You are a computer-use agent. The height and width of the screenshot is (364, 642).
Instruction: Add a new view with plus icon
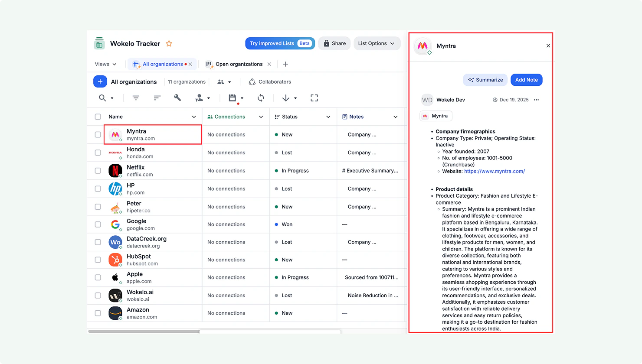(285, 64)
